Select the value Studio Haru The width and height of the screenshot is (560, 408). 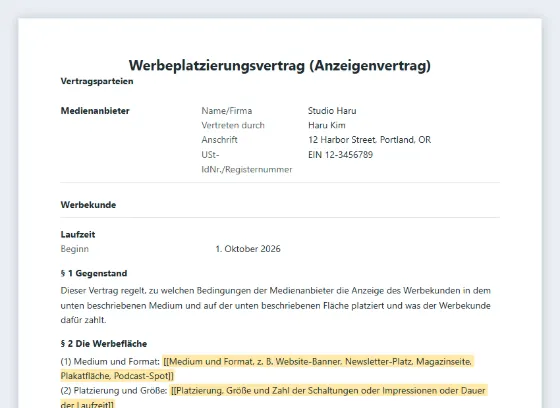(x=332, y=111)
